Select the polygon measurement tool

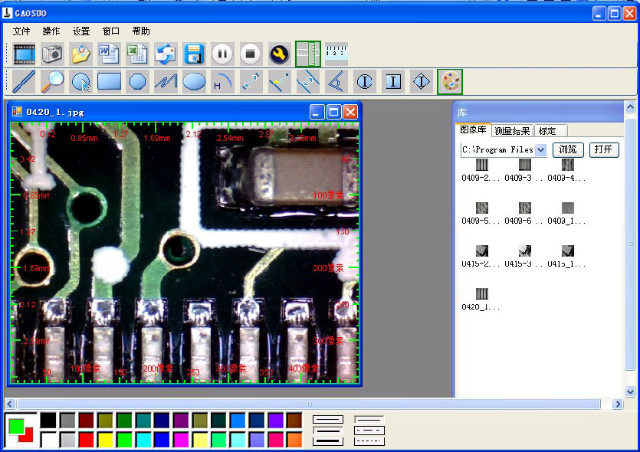point(137,82)
